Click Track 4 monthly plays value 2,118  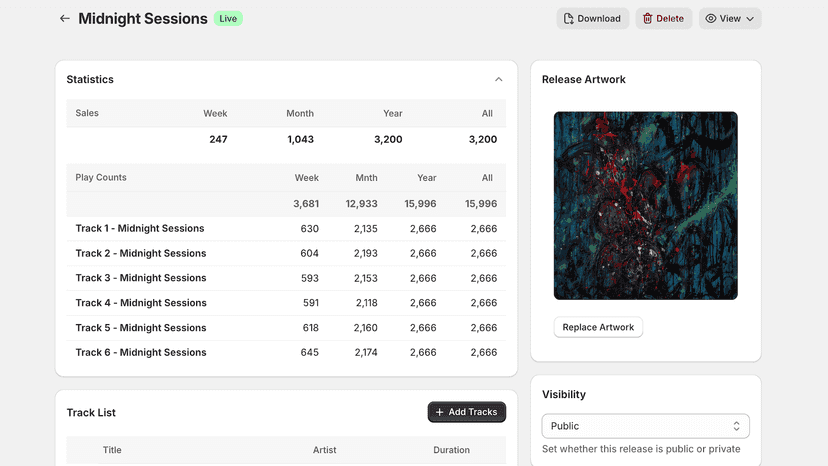pos(366,303)
